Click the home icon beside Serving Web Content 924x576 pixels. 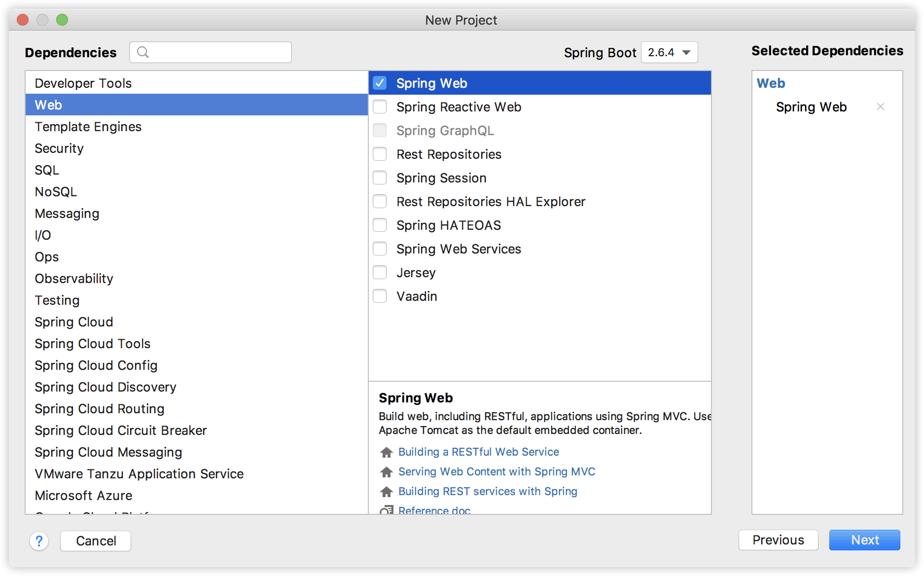387,472
